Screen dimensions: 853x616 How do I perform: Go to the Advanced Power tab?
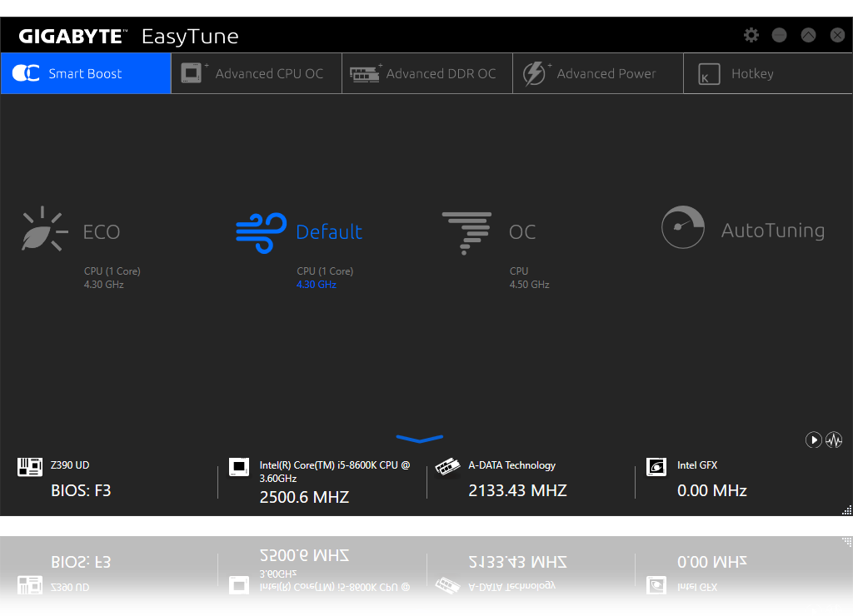tap(597, 74)
